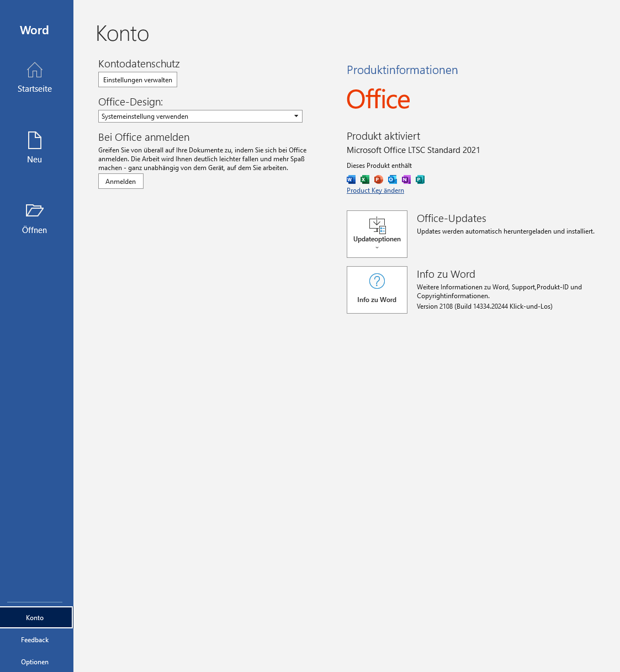Click the Info zu Word button label
Screen dimensions: 620x672
[x=377, y=300]
